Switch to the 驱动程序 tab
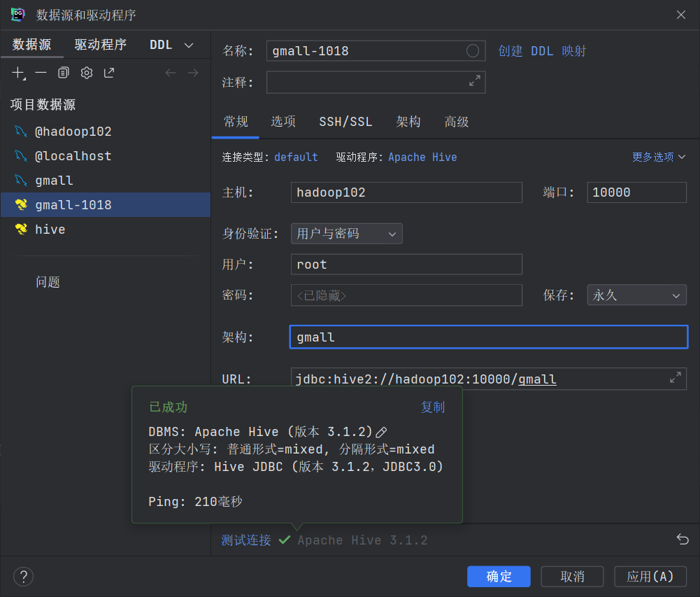Screen dimensions: 700x597 pyautogui.click(x=101, y=45)
